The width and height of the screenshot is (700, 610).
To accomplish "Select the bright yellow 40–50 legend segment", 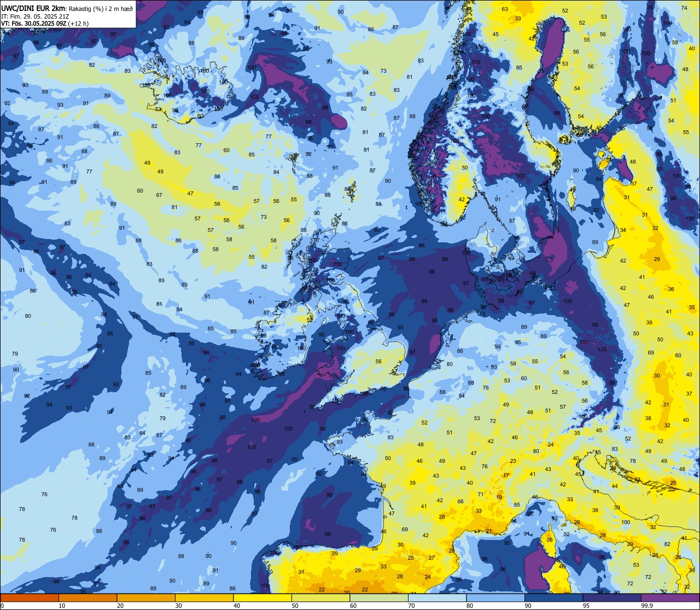I will [262, 597].
